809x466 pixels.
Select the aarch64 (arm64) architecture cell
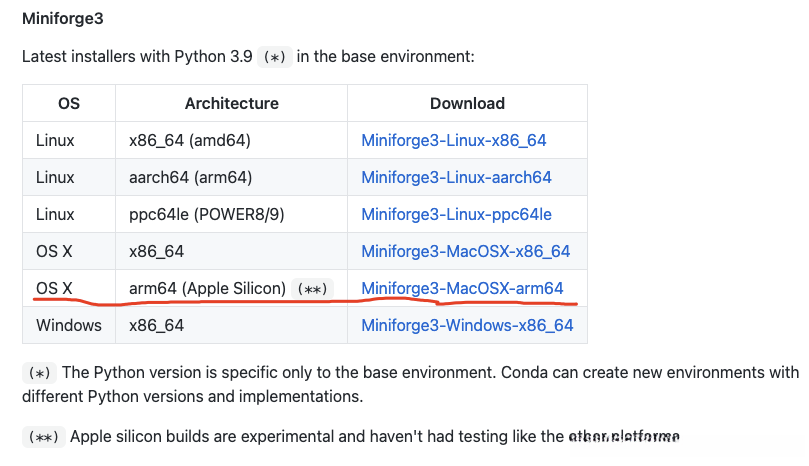(x=190, y=177)
